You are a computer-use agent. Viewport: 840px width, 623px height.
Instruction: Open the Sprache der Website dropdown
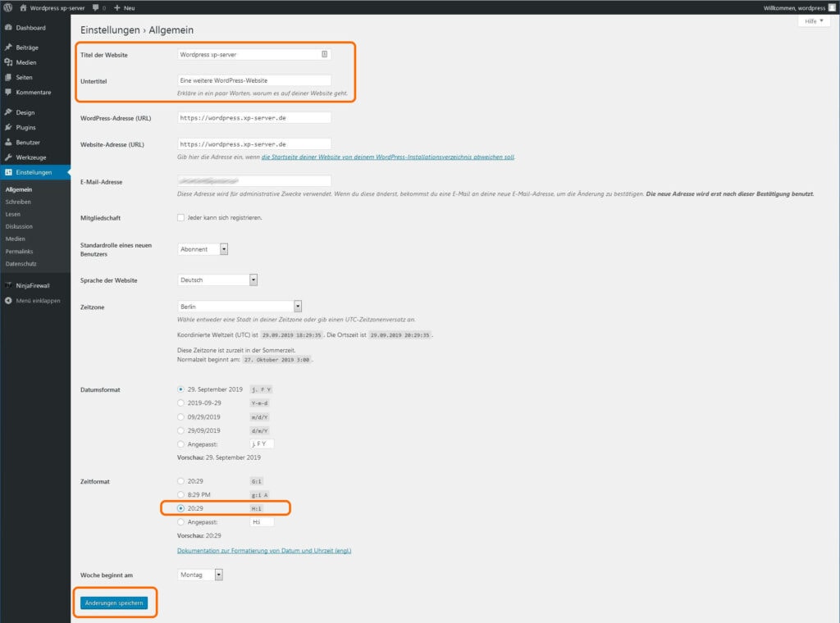click(x=217, y=280)
